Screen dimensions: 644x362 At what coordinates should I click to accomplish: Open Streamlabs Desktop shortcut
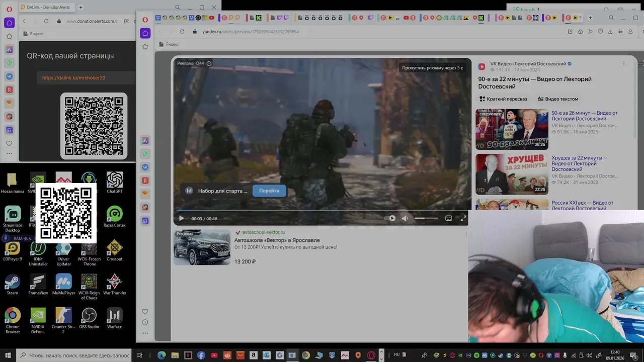(x=13, y=219)
